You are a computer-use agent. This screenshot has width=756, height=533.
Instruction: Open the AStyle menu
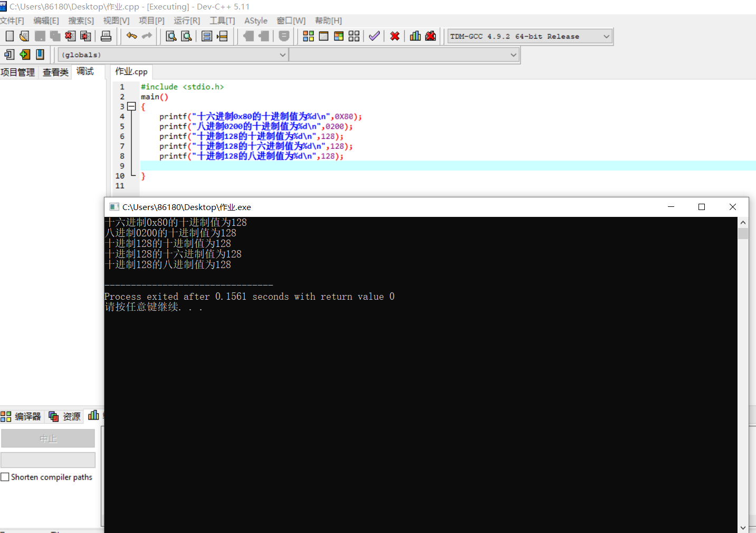(256, 21)
